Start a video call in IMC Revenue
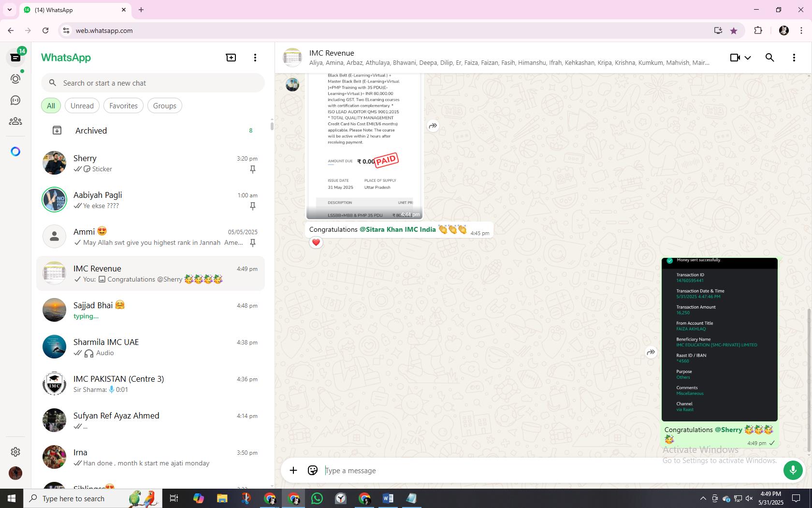Viewport: 812px width, 508px height. pos(735,58)
